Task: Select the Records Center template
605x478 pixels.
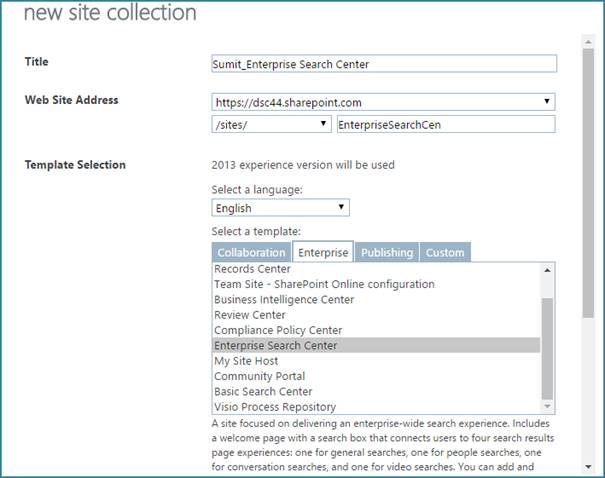Action: click(x=376, y=269)
